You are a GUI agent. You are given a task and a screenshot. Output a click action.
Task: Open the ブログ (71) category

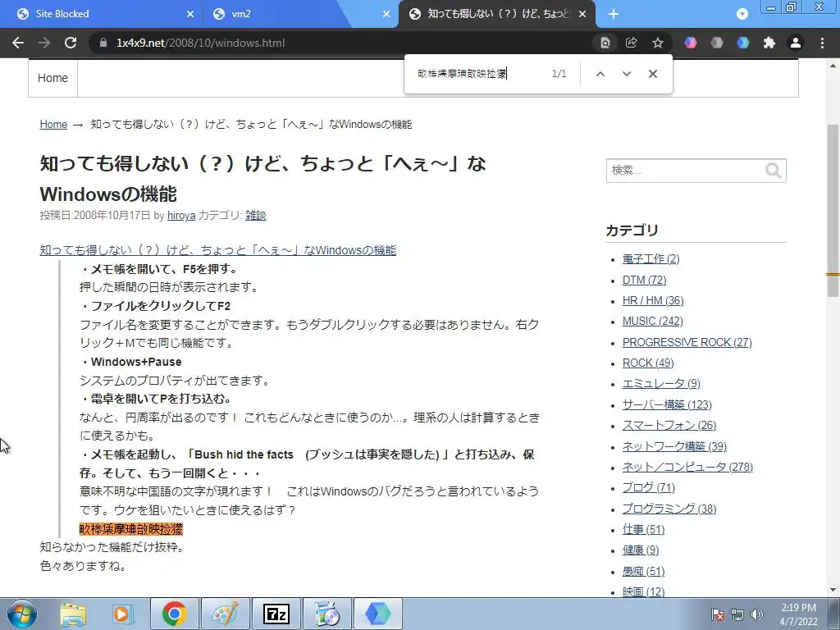pyautogui.click(x=649, y=487)
